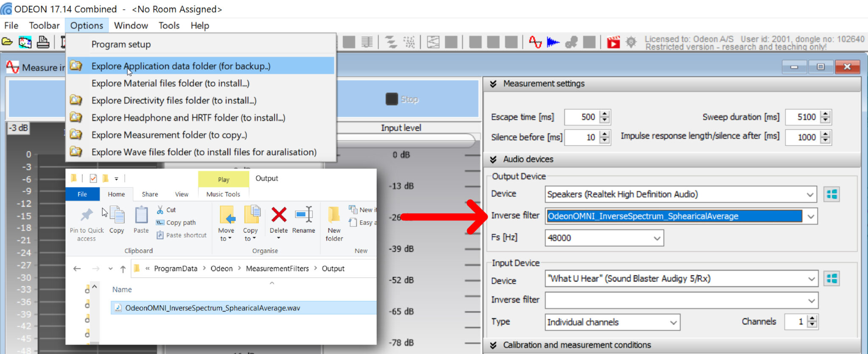Image resolution: width=868 pixels, height=354 pixels.
Task: Select Program setup from Options menu
Action: [121, 45]
